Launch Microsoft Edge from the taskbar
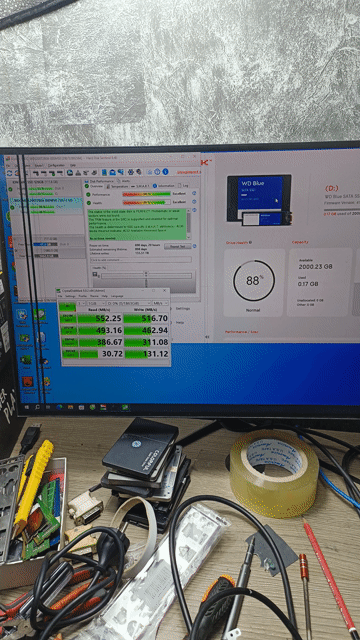 coord(60,407)
